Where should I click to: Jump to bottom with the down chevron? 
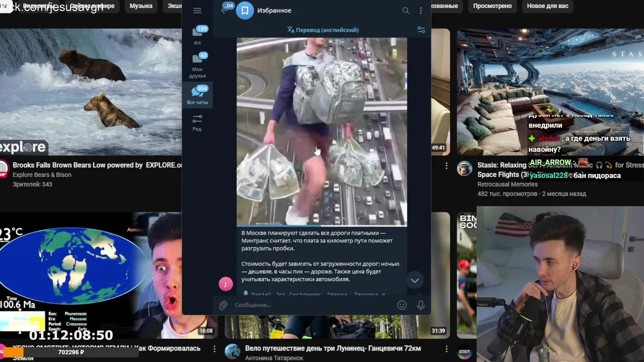click(x=415, y=281)
